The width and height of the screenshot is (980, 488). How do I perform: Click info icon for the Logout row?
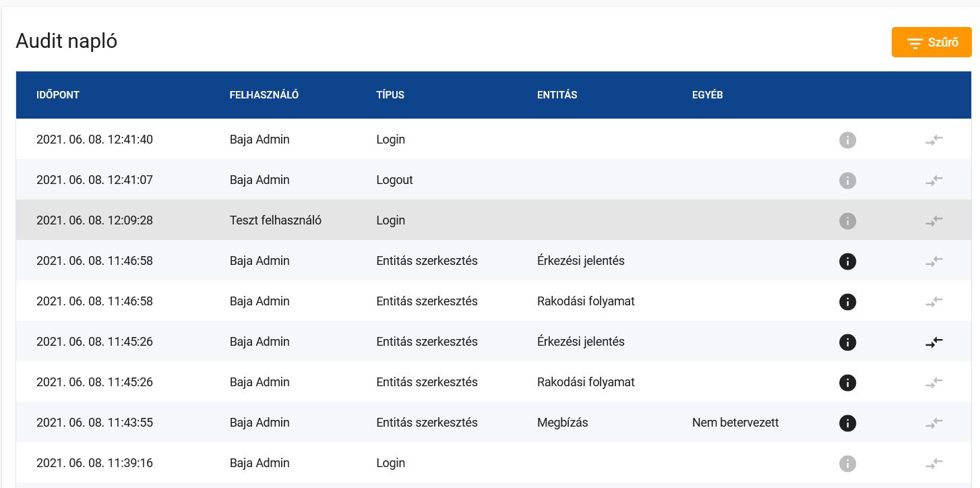[847, 181]
